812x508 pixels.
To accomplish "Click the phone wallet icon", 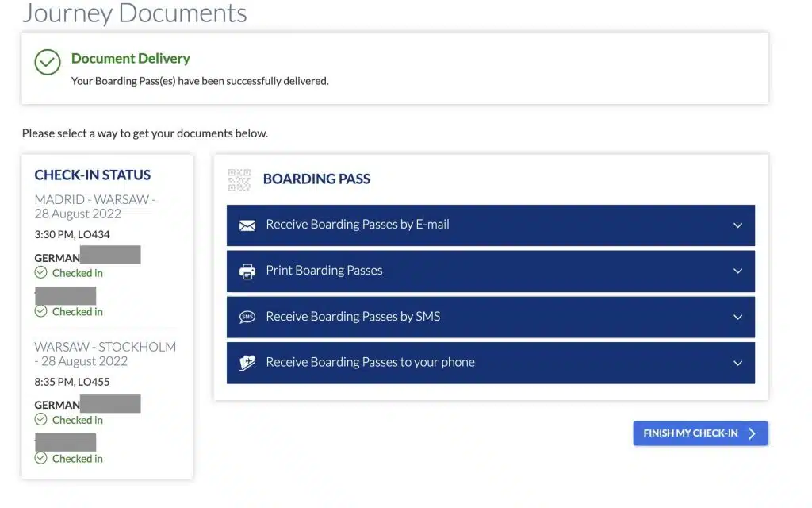I will click(247, 363).
